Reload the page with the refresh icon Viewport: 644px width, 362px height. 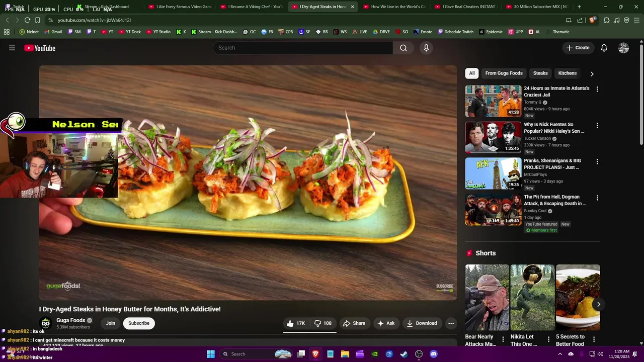click(27, 20)
